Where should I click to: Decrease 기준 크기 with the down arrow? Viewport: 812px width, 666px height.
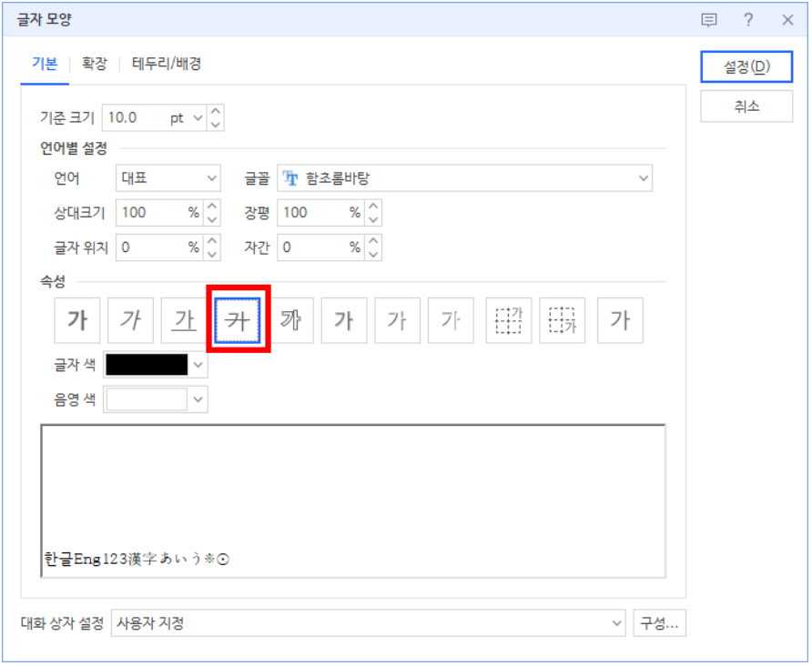[x=216, y=125]
